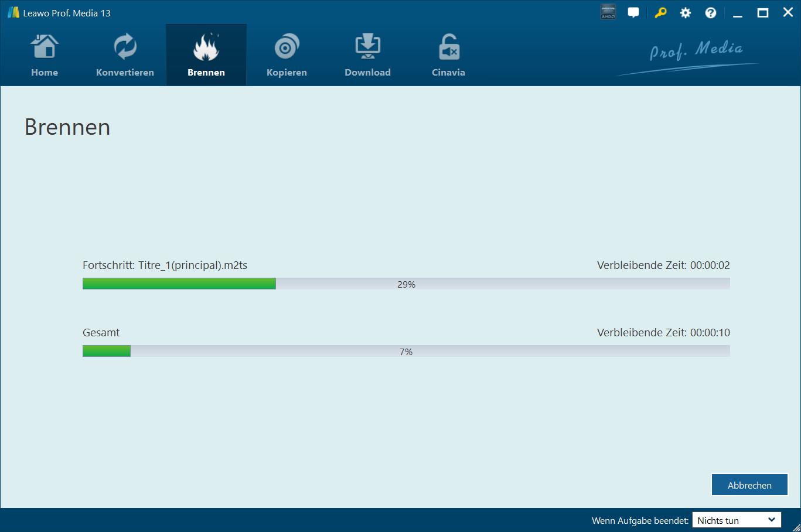Open the Home module
The height and width of the screenshot is (532, 801).
pos(45,55)
